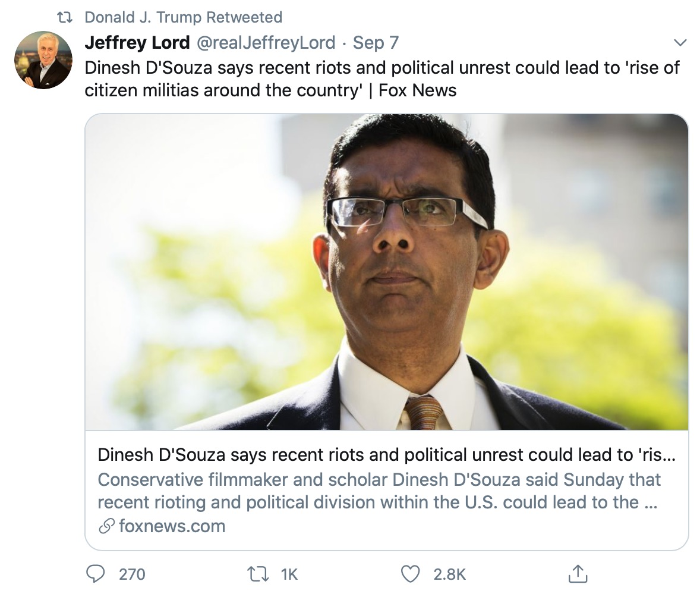Click the card description about conservative filmmaker

point(379,491)
